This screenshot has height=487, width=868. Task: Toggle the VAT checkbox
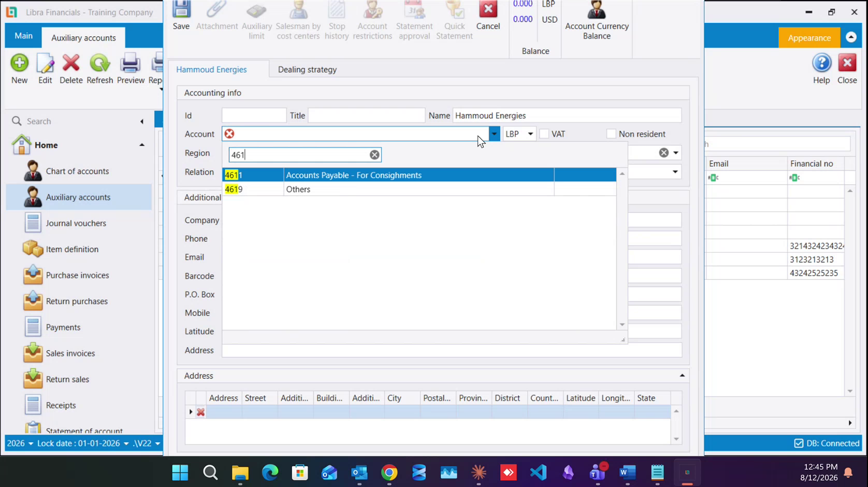pyautogui.click(x=544, y=134)
